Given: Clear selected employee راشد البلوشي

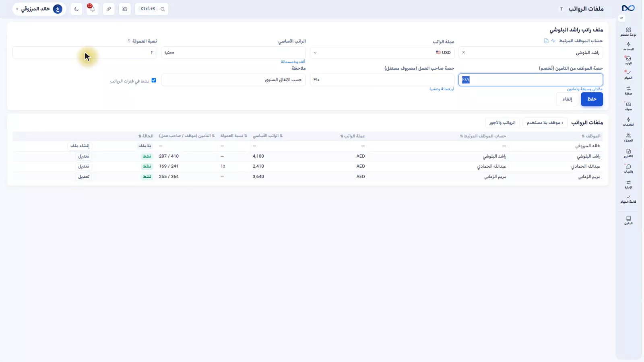Looking at the screenshot, I should [463, 52].
